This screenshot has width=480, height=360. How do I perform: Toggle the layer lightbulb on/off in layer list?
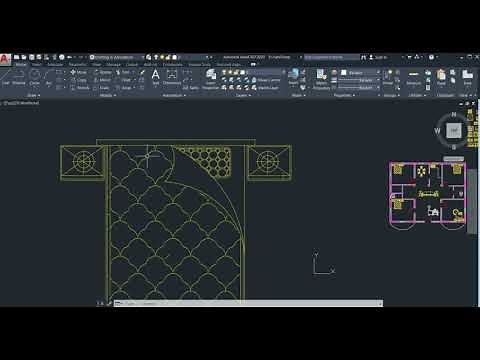224,72
